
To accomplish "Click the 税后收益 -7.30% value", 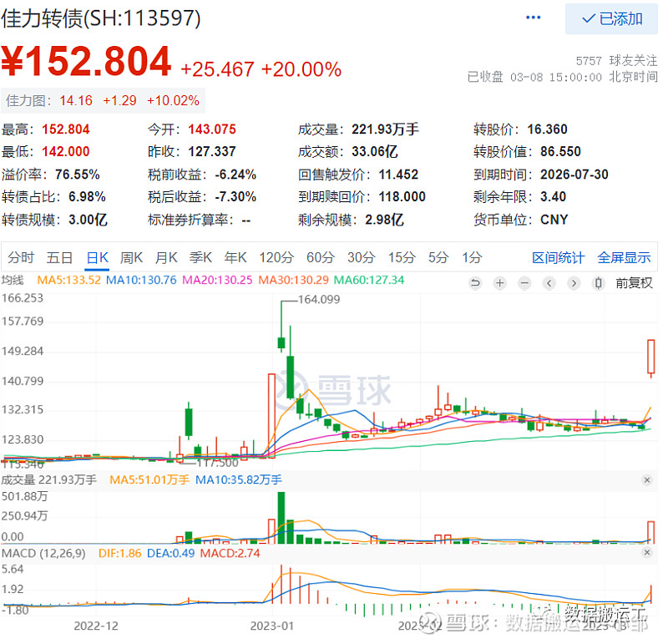I will click(235, 196).
